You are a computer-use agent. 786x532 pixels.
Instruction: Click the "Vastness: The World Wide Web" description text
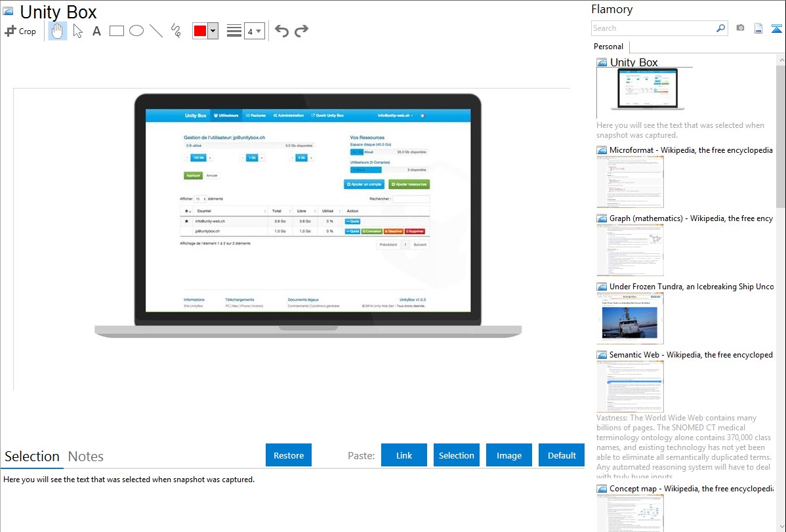click(684, 447)
